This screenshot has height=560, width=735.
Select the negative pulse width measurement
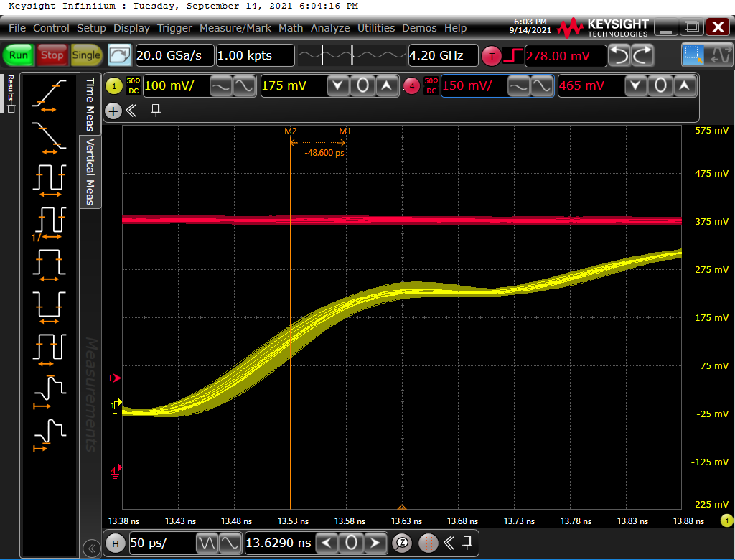pos(49,304)
